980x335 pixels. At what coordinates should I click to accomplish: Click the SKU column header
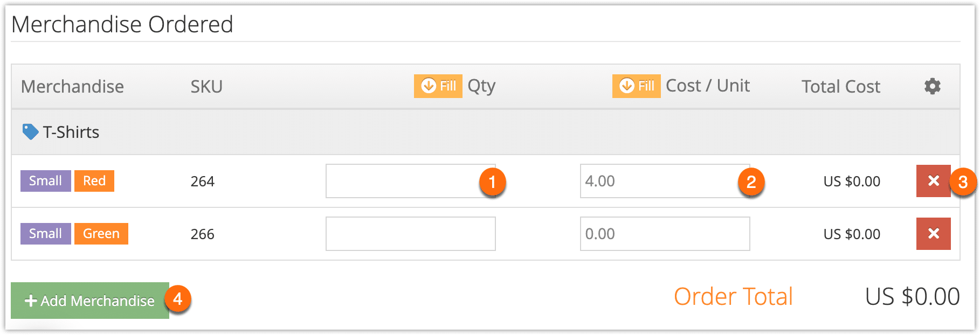(x=206, y=87)
